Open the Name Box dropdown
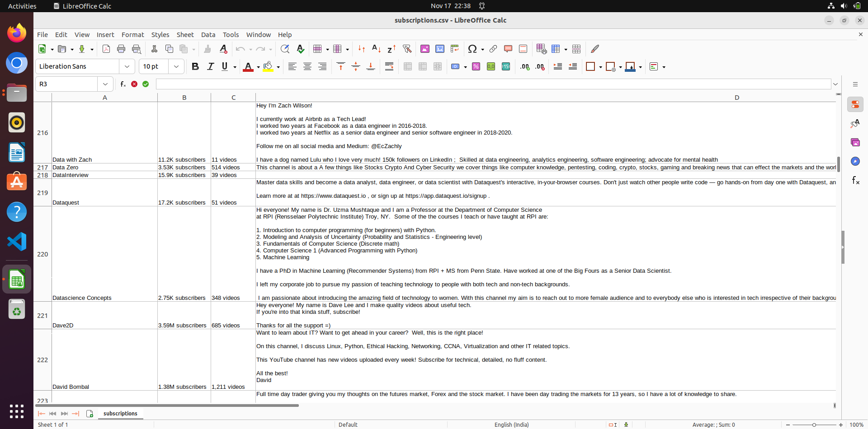Screen dimensions: 868x429 pyautogui.click(x=105, y=84)
